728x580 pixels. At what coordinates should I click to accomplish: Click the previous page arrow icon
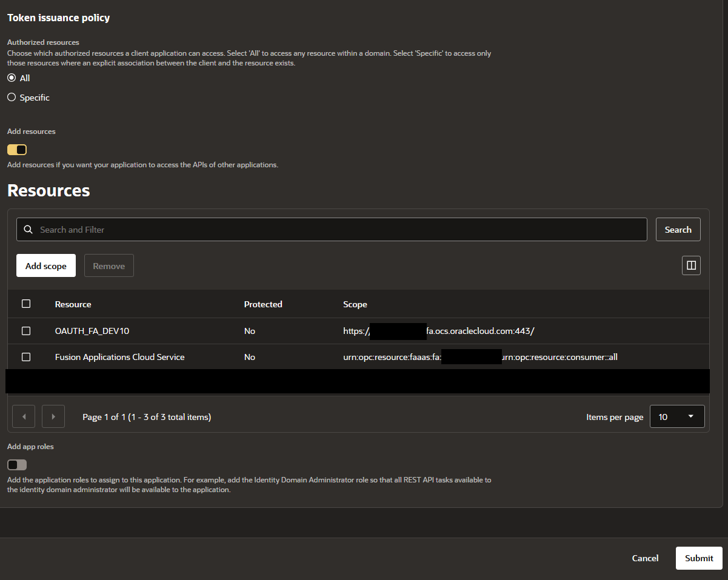point(24,416)
